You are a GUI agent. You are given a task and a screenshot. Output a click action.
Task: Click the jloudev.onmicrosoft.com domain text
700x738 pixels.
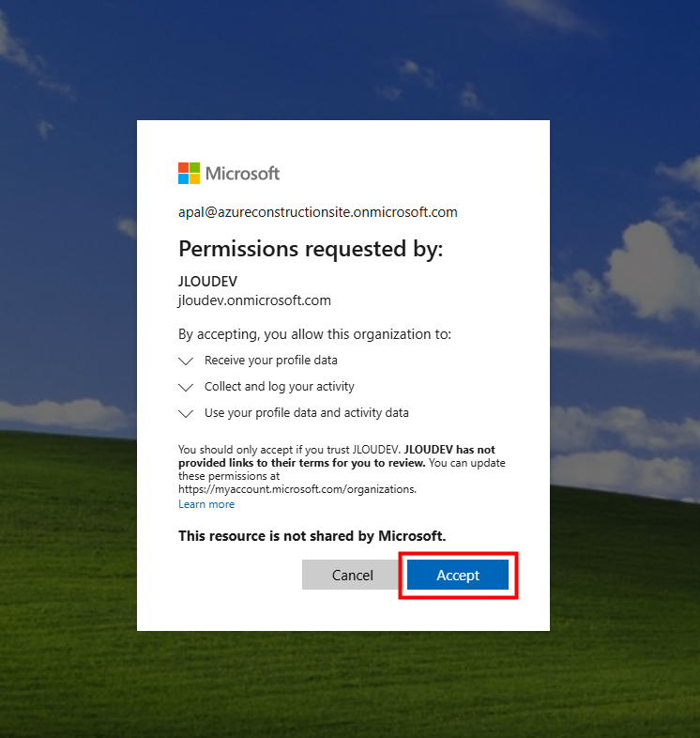254,300
